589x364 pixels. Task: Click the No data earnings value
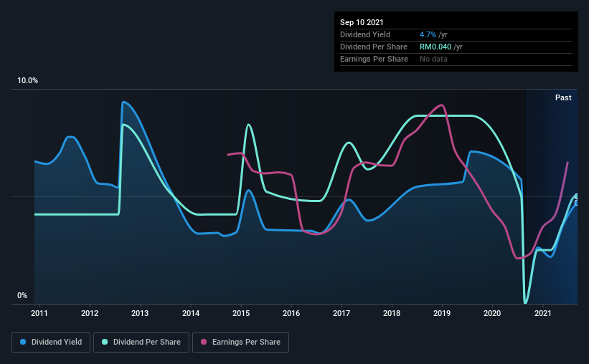click(x=433, y=59)
